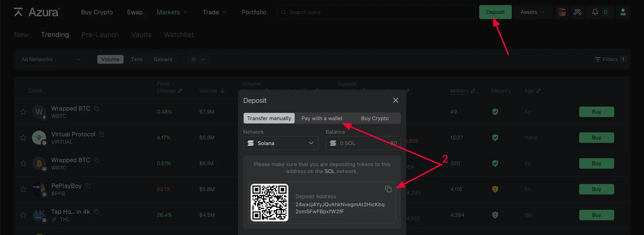Expand the Trade menu

(x=215, y=12)
